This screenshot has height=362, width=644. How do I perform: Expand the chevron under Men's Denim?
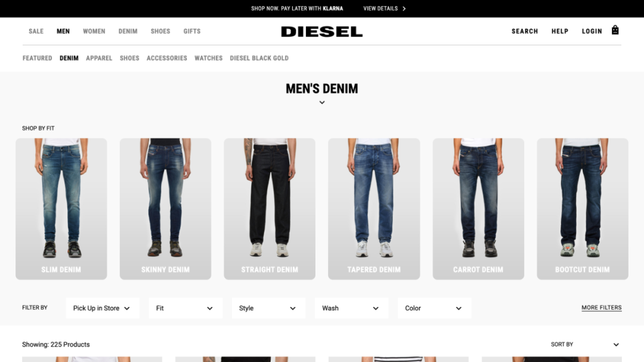(x=322, y=103)
